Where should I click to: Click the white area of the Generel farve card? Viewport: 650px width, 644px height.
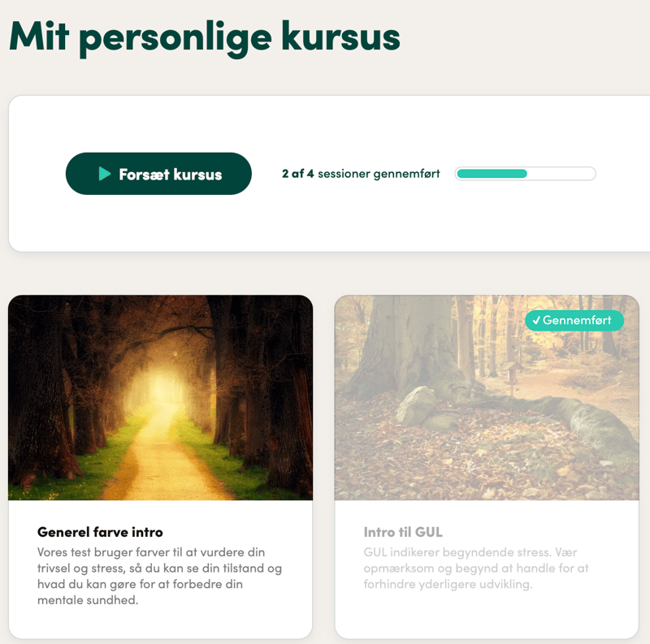coord(160,621)
